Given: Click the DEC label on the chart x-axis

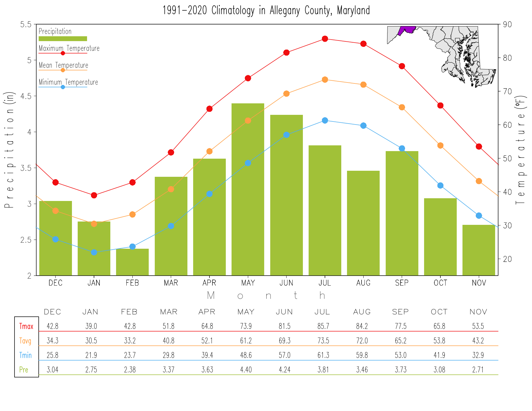Looking at the screenshot, I should point(56,283).
